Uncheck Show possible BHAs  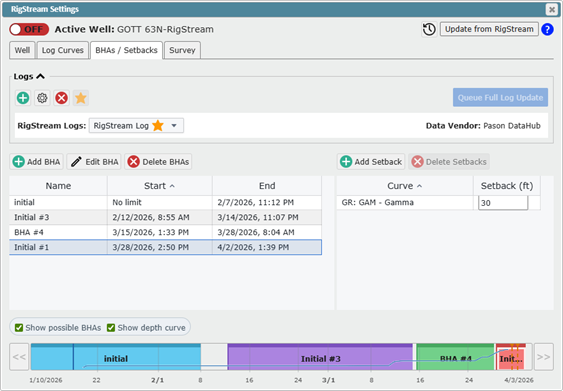19,328
